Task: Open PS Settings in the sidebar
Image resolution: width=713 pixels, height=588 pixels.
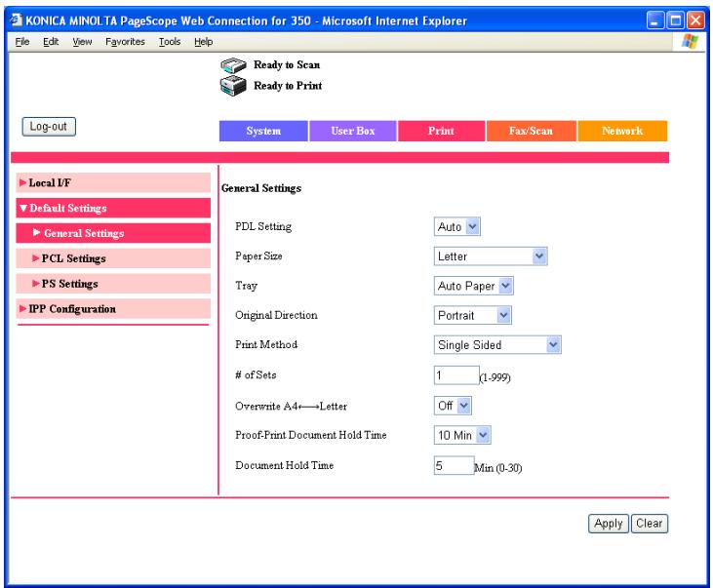Action: coord(113,284)
